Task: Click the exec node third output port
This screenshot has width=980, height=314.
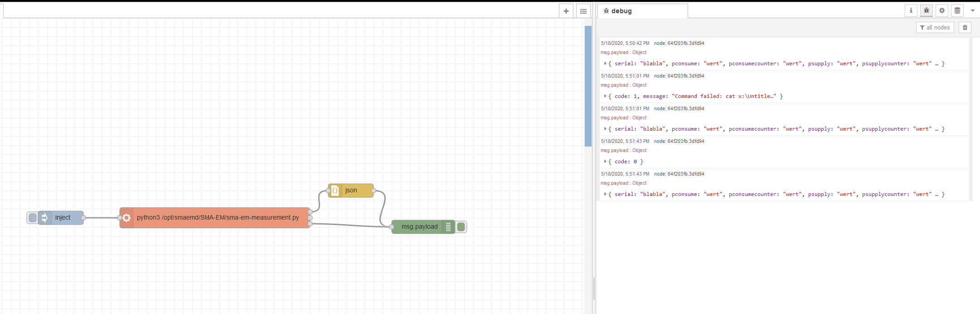Action: click(x=310, y=224)
